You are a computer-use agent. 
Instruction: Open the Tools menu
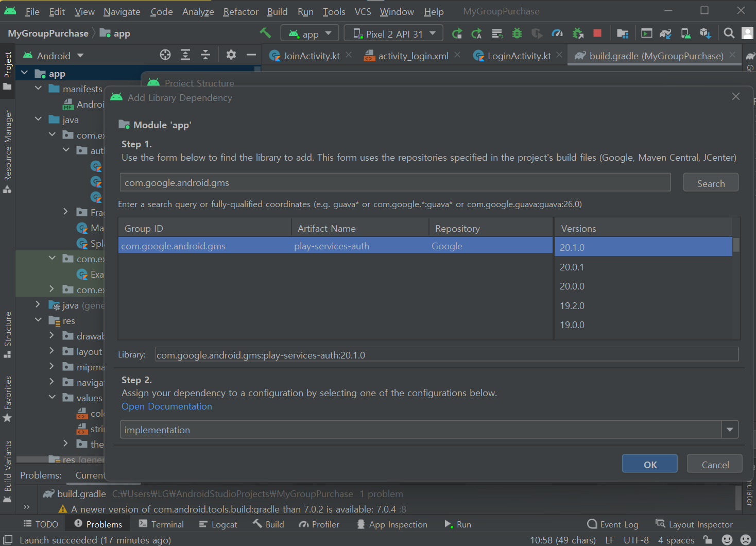tap(334, 11)
